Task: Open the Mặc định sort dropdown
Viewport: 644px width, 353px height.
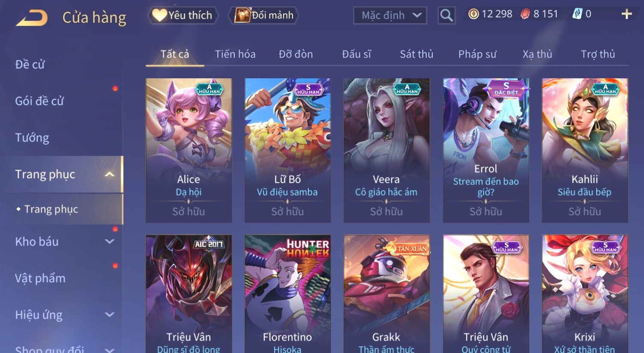Action: (x=390, y=15)
